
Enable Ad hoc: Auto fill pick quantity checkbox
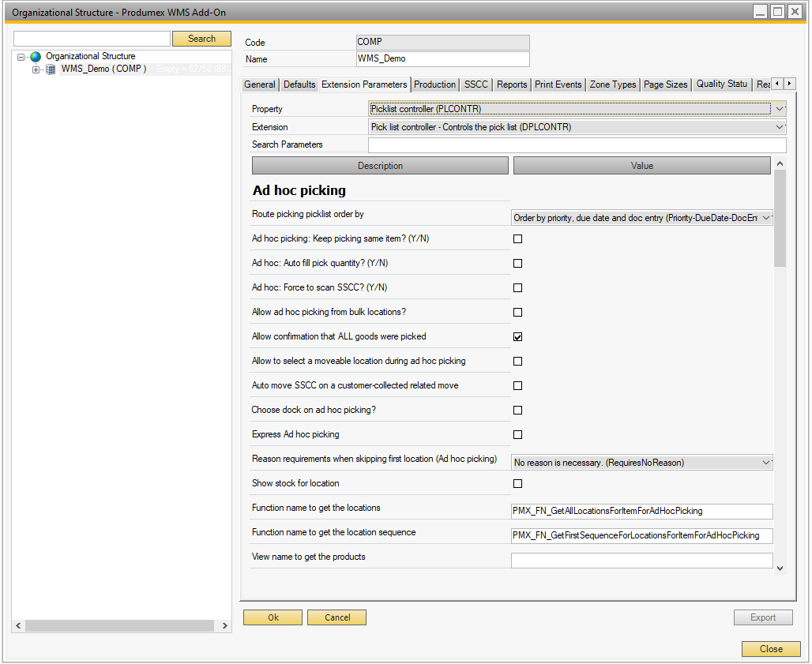tap(517, 263)
